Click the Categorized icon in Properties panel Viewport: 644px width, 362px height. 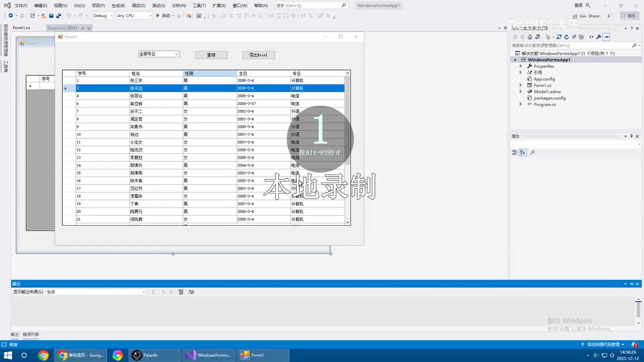(514, 152)
